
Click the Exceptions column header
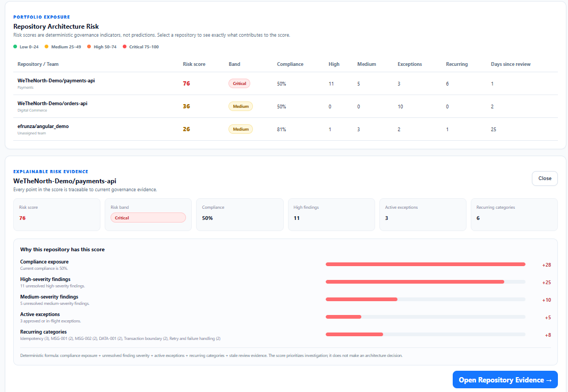410,64
